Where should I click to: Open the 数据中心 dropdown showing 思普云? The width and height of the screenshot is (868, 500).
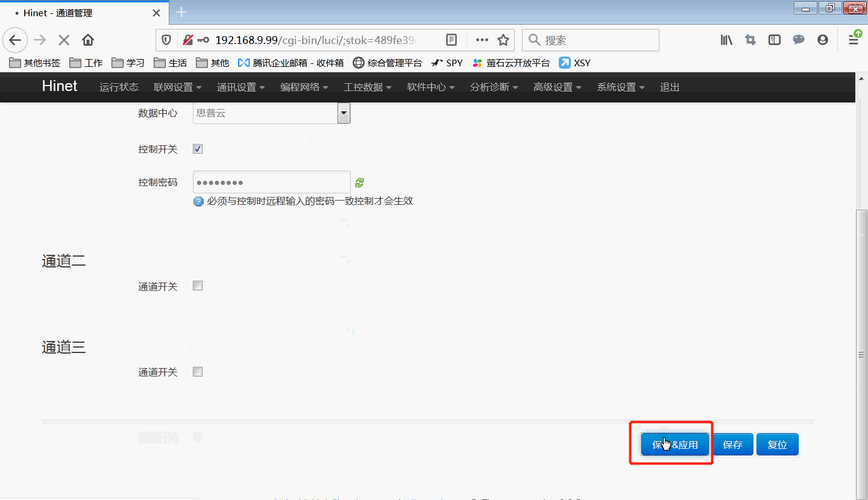(343, 113)
